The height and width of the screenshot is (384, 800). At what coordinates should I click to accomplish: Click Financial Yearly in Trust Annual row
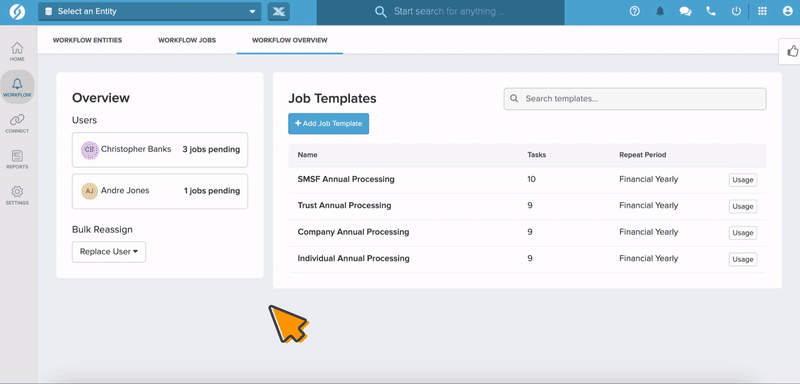648,206
